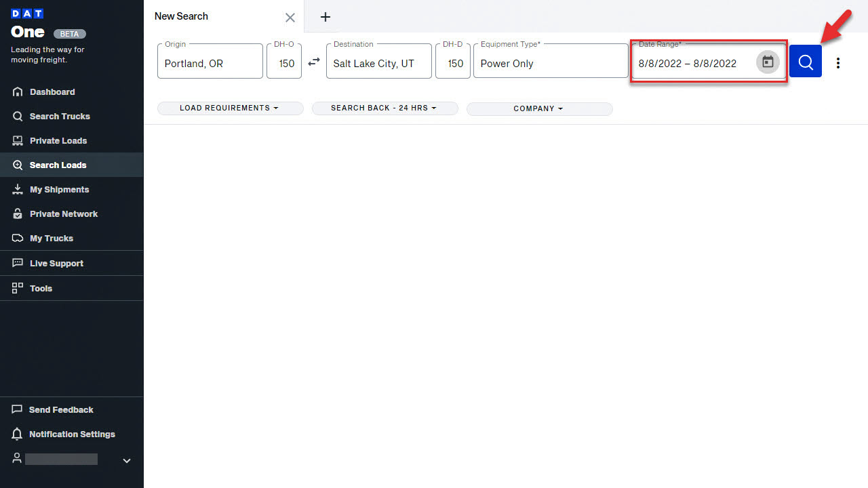Image resolution: width=868 pixels, height=488 pixels.
Task: Click the DAT One logo
Action: 28,25
